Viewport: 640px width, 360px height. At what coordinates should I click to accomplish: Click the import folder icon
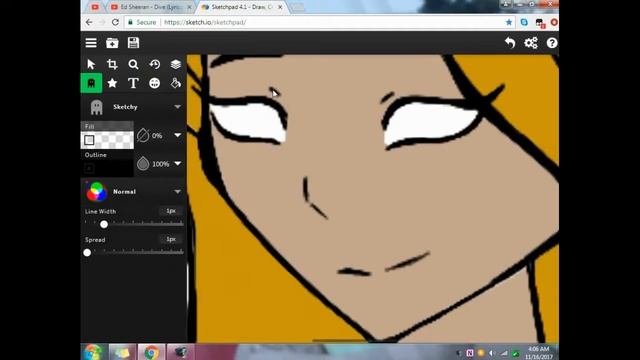tap(112, 43)
